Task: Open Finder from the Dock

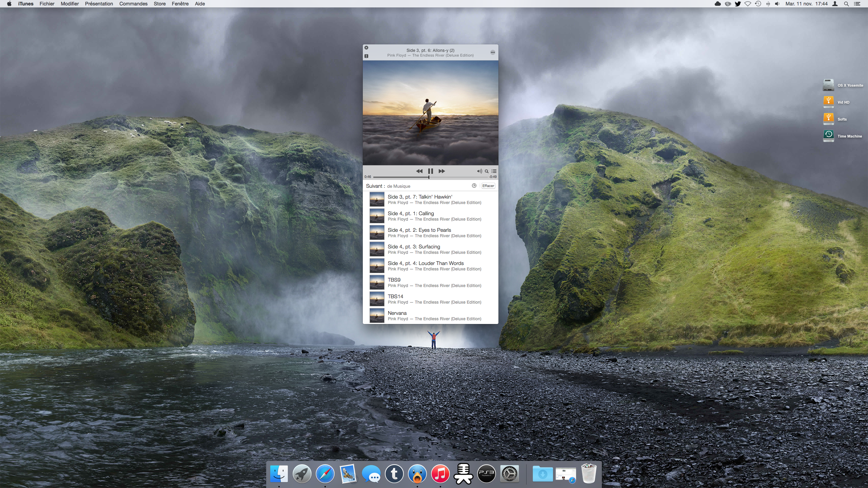Action: tap(279, 473)
